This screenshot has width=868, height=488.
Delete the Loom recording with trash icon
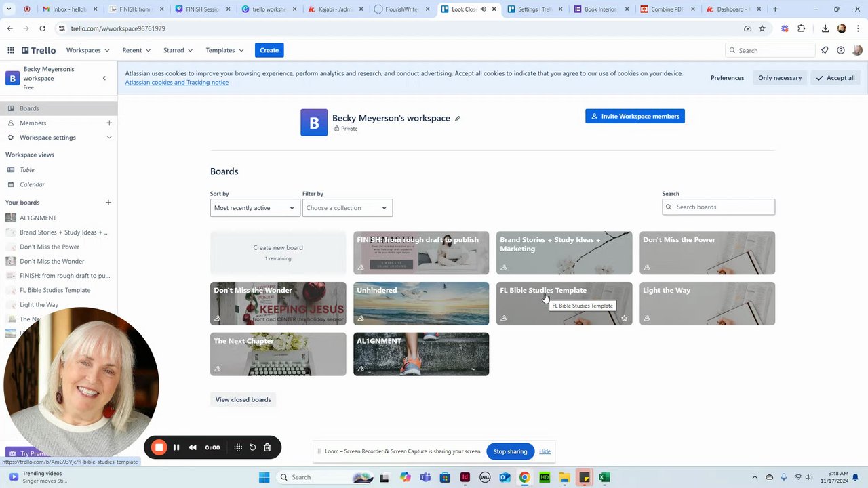pos(267,447)
